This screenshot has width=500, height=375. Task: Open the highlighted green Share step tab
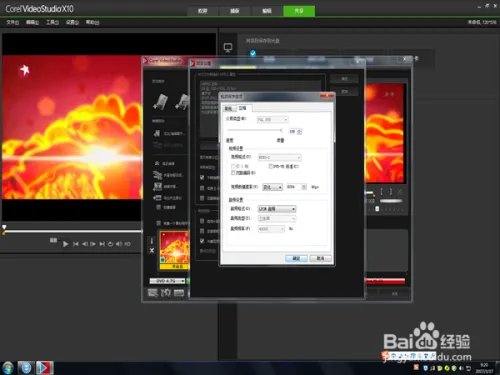[x=299, y=11]
